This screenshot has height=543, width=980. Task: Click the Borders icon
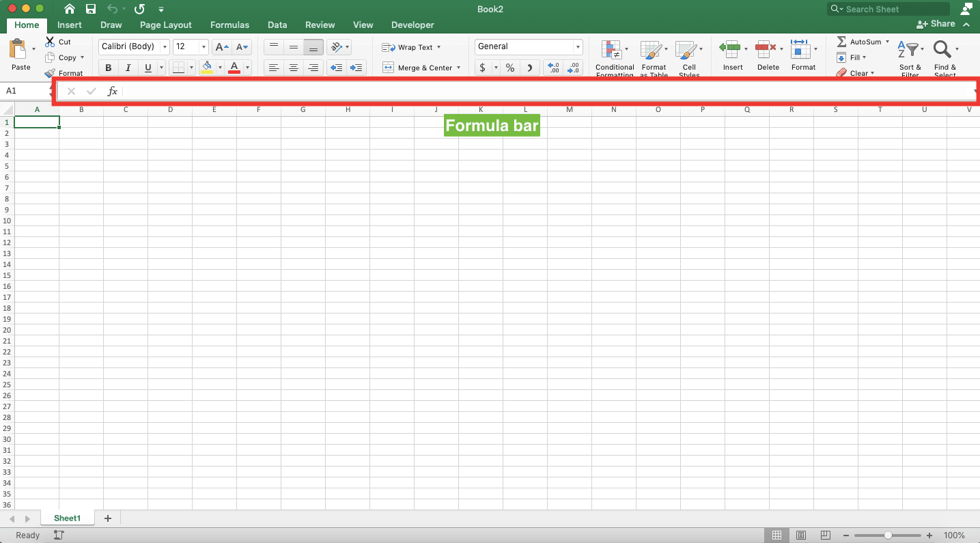[178, 68]
